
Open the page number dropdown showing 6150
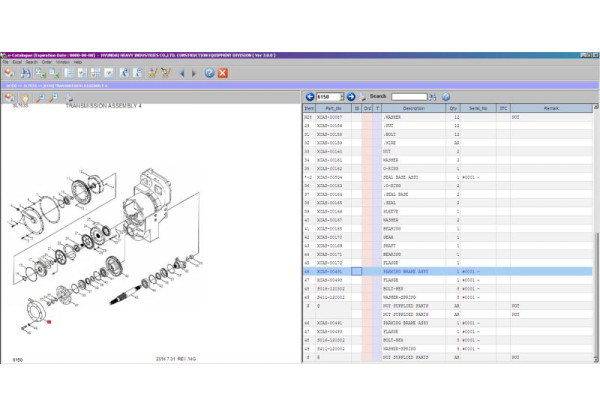(340, 97)
